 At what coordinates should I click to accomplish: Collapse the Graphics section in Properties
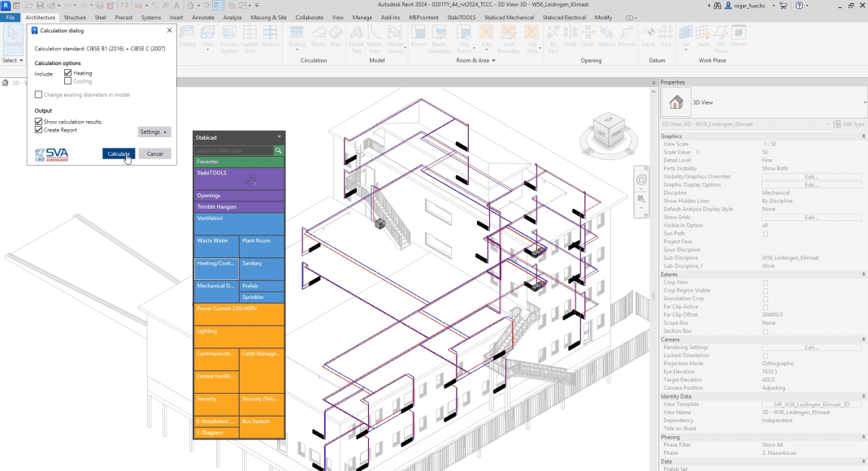point(862,136)
